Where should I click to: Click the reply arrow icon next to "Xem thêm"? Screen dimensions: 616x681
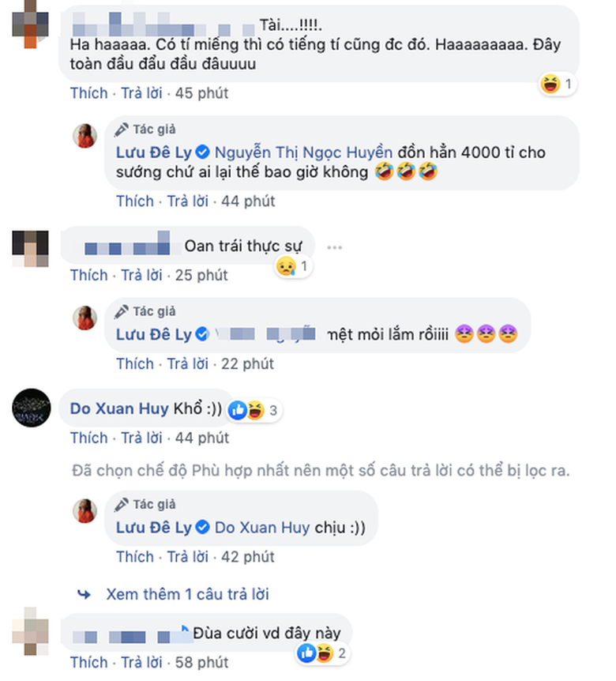click(84, 594)
